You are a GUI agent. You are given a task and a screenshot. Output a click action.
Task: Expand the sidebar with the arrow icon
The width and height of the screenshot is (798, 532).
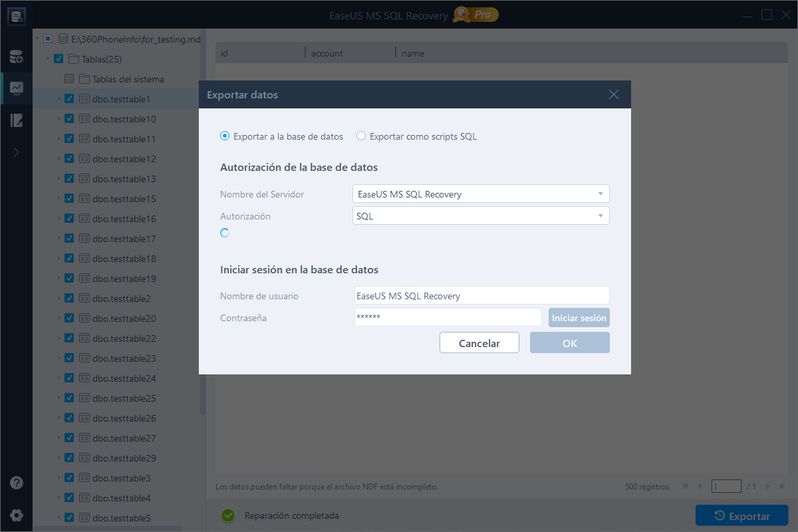(x=17, y=152)
